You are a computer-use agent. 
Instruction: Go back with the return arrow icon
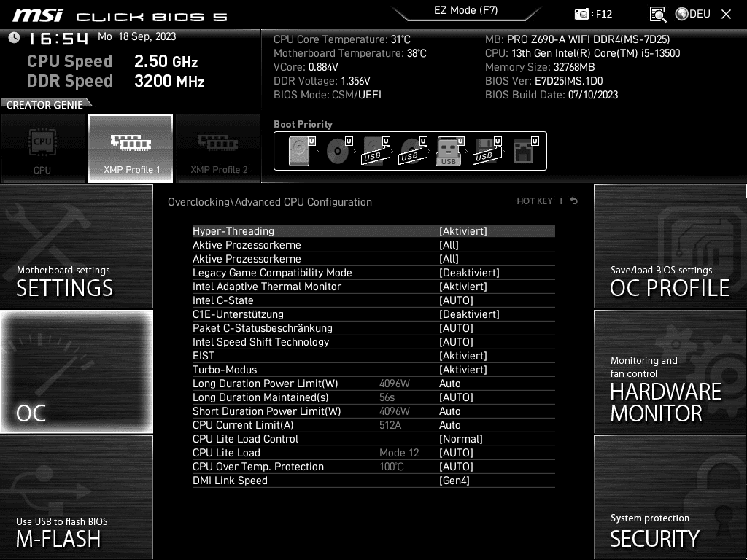(x=574, y=201)
